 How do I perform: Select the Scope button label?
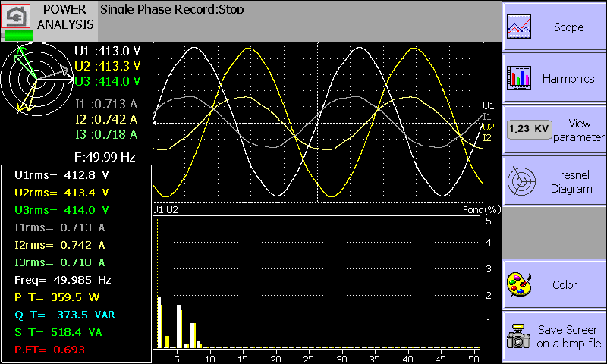tap(568, 27)
